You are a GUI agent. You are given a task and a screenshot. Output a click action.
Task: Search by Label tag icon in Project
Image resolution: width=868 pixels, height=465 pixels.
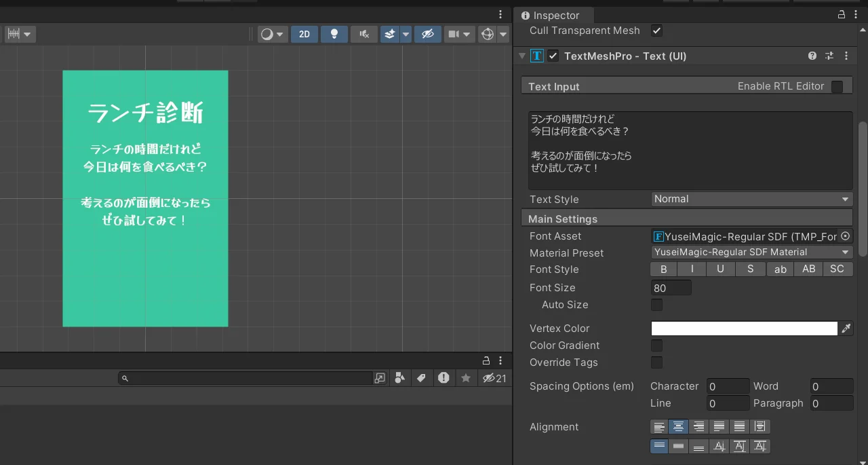421,378
